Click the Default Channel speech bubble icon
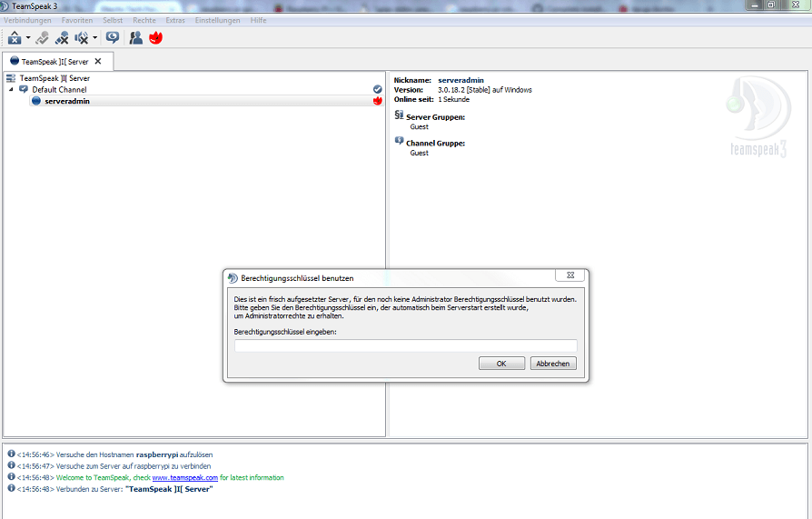812x519 pixels. [24, 90]
